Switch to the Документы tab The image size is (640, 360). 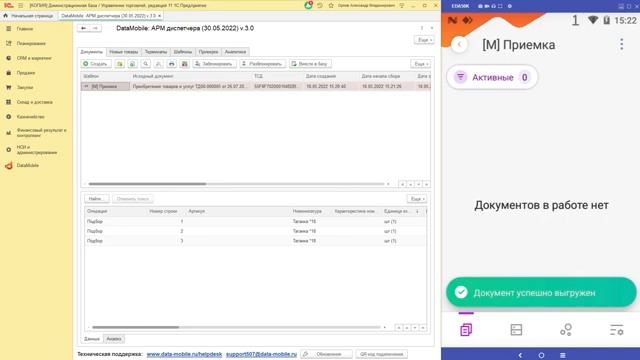(x=92, y=52)
